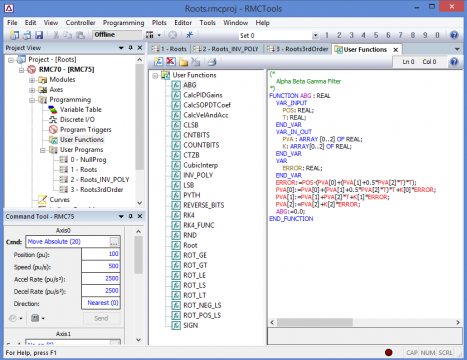Collapse the User Functions tree root
The width and height of the screenshot is (467, 360).
(x=155, y=76)
